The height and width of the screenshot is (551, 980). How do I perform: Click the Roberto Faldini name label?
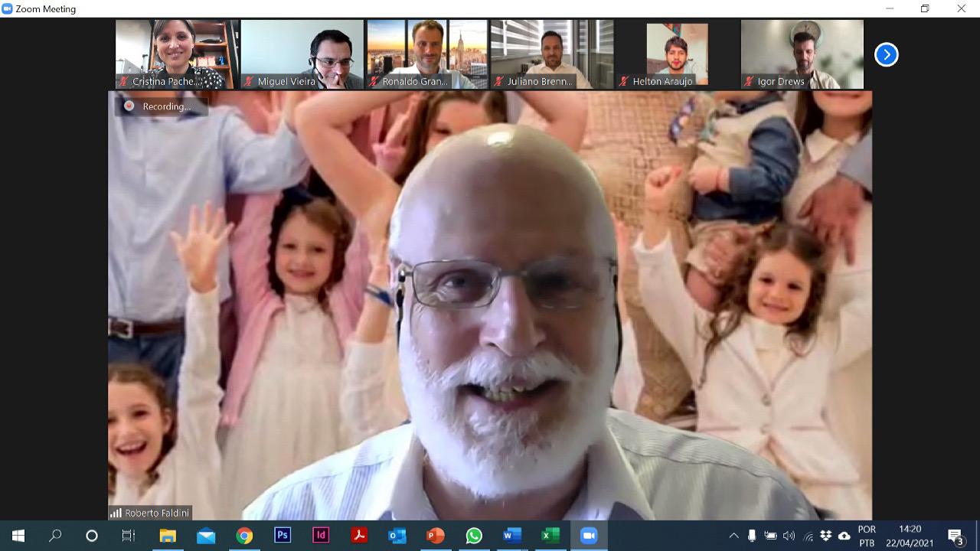pyautogui.click(x=157, y=513)
